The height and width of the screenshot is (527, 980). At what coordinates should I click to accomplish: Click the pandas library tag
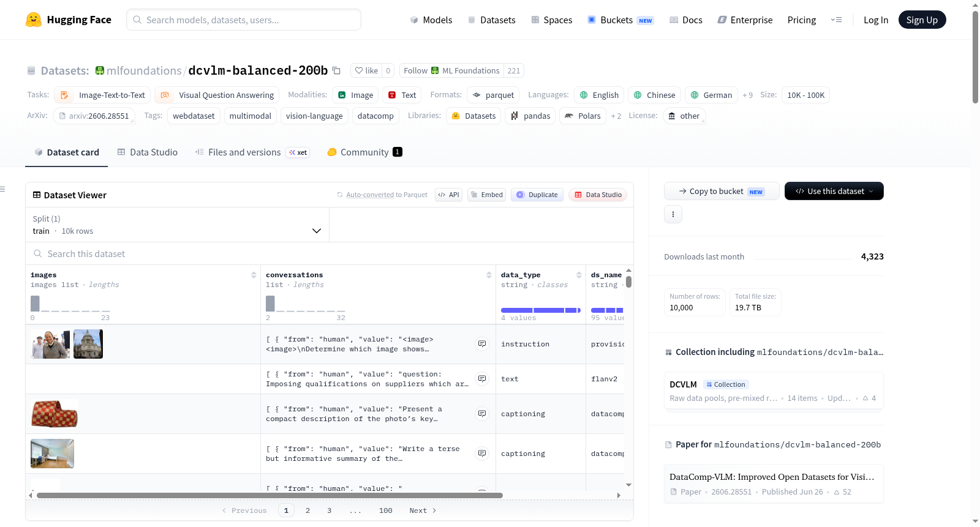point(530,116)
